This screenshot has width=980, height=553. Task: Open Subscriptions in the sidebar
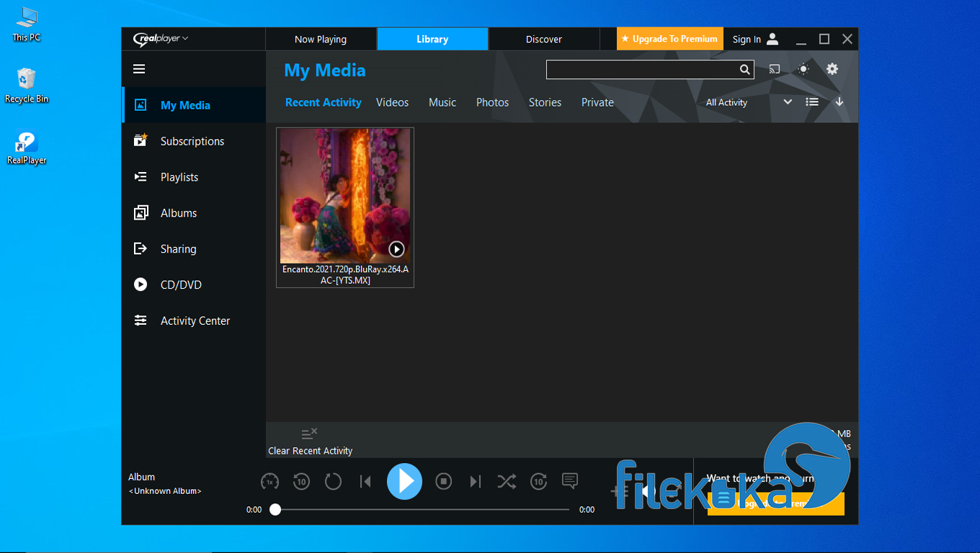pos(194,141)
